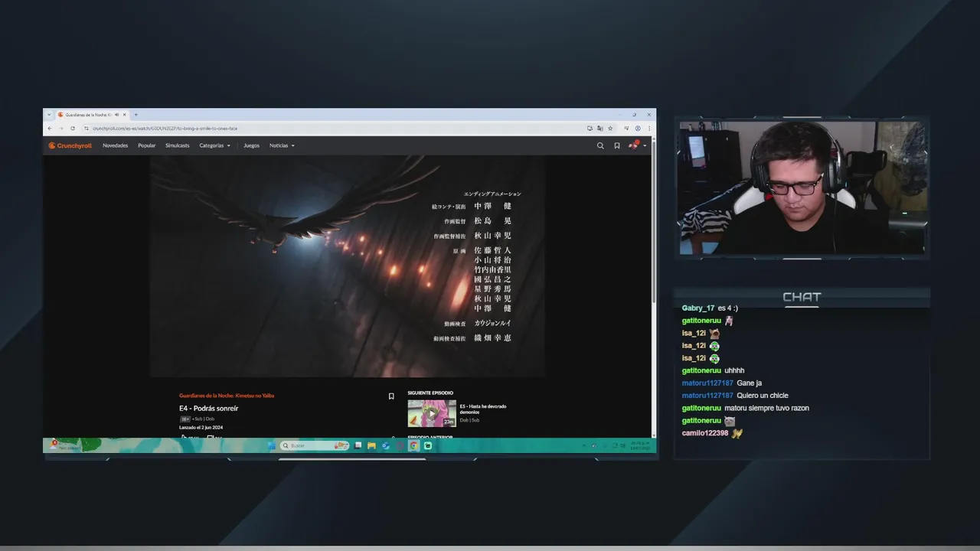Viewport: 980px width, 551px height.
Task: Open the profile avatar account menu
Action: click(x=635, y=145)
